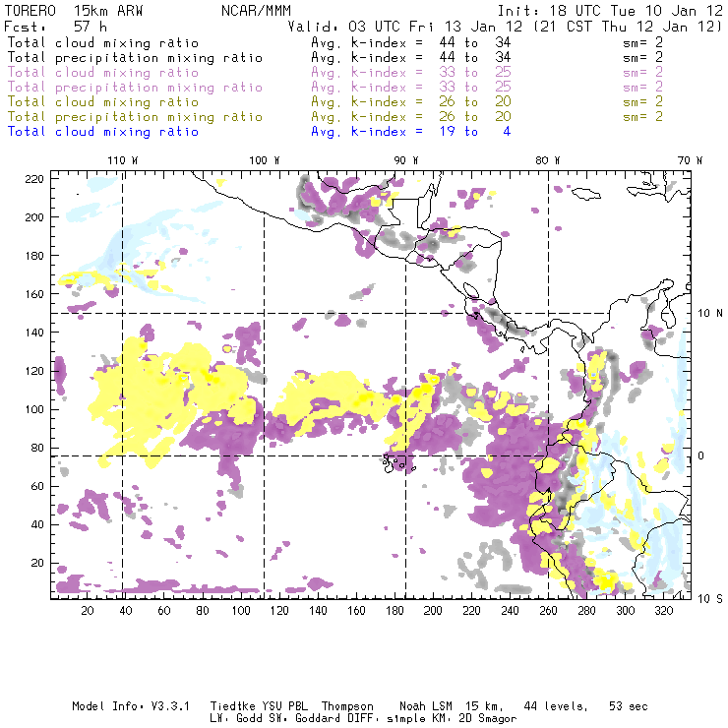Select the olive "Total cloud mixing ratio" legend label
Viewport: 728px width, 728px height.
pos(102,102)
